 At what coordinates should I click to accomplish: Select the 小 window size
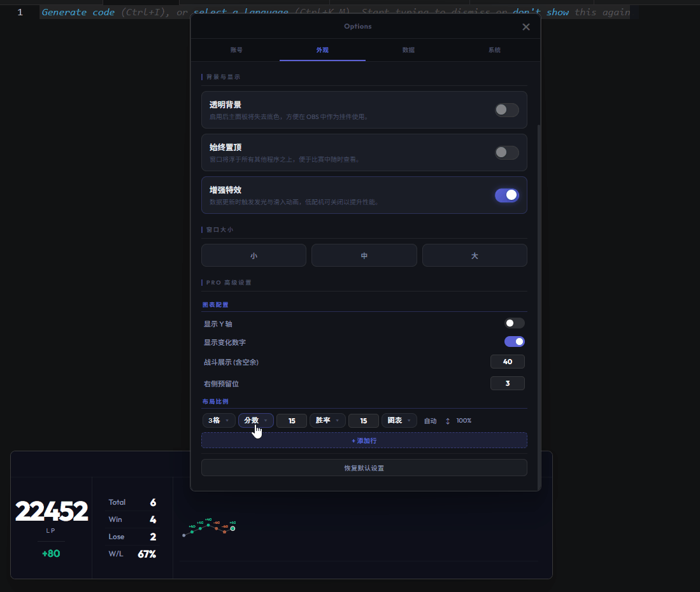(x=254, y=255)
